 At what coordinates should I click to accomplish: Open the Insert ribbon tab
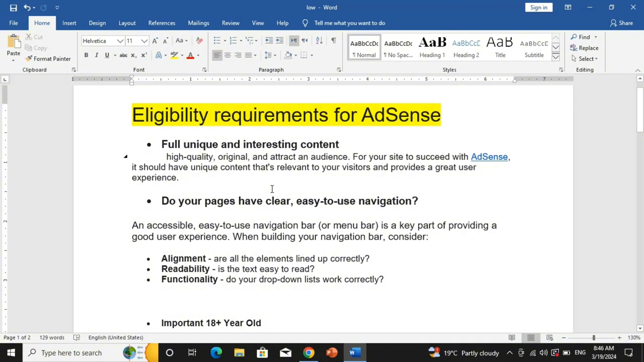(x=69, y=23)
